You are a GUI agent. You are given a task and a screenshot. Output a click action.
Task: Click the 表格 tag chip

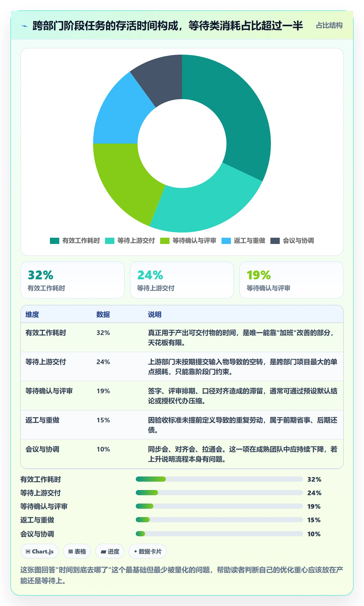(x=77, y=551)
